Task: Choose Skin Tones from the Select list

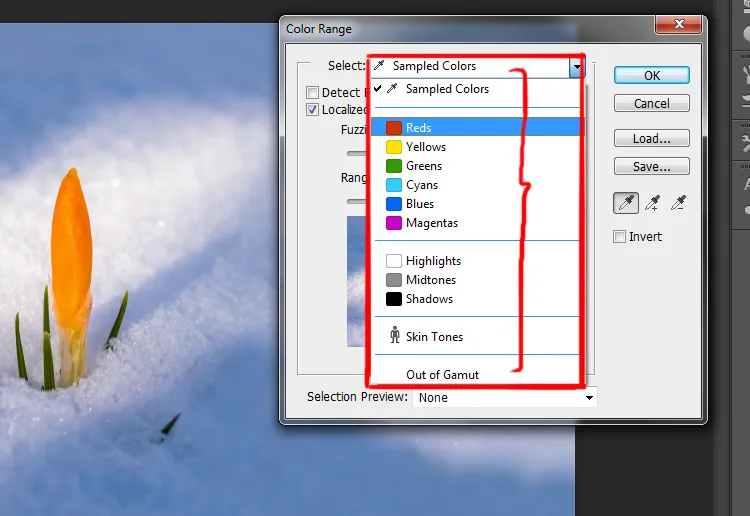Action: click(x=477, y=337)
